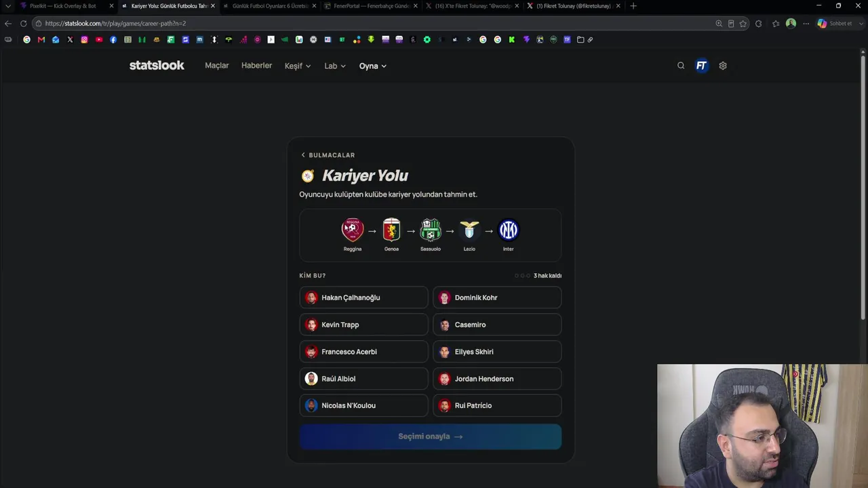868x488 pixels.
Task: Open the purple TF bookmark icon
Action: coord(567,39)
